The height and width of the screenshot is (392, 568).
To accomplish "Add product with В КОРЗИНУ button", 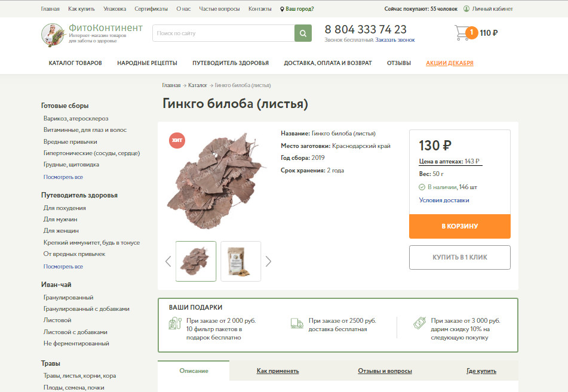I will click(460, 226).
